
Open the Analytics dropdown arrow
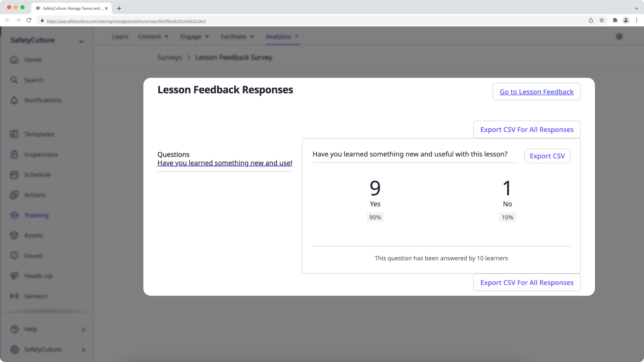point(297,37)
